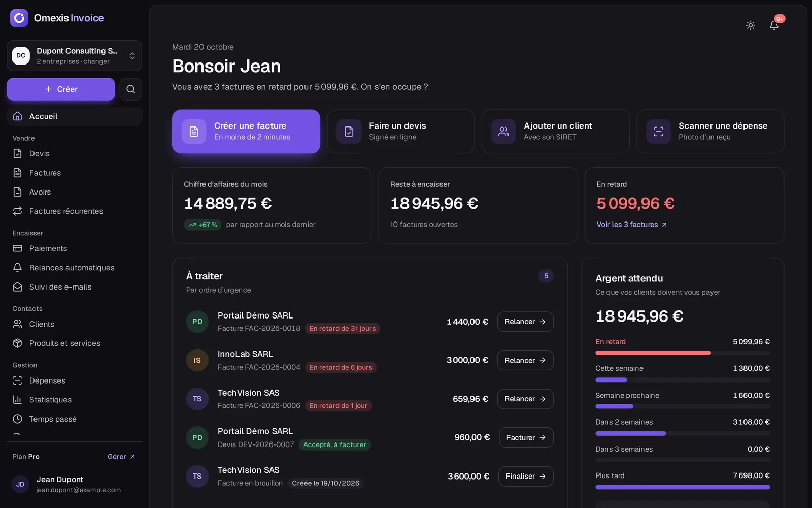
Task: Click the Chiffre d'affaires 14 889,75 € value
Action: [x=228, y=203]
